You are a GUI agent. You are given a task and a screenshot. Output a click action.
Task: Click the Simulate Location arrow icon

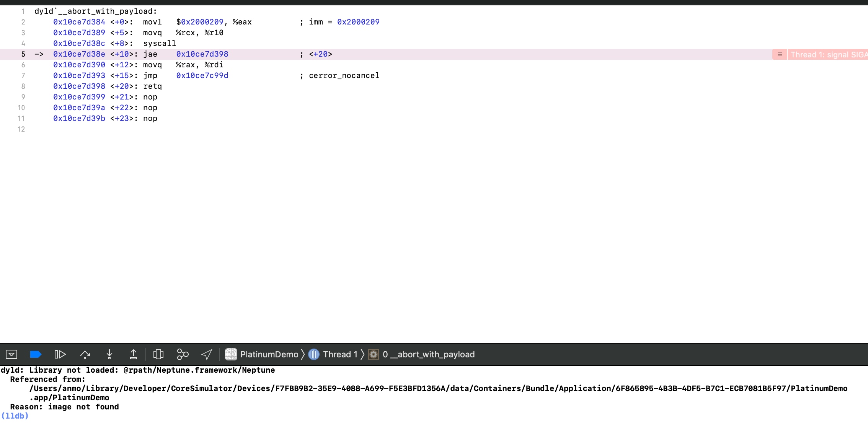(x=207, y=354)
